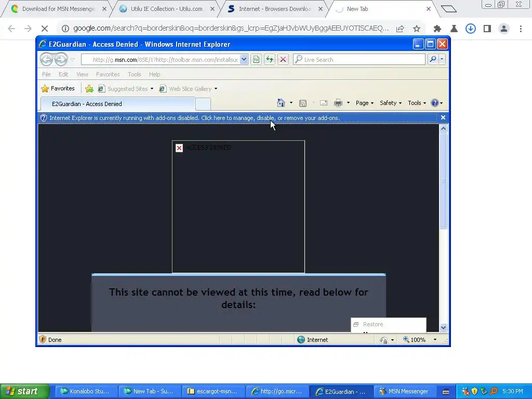Switch to MSN Messenger taskbar button
The width and height of the screenshot is (532, 399).
point(404,391)
